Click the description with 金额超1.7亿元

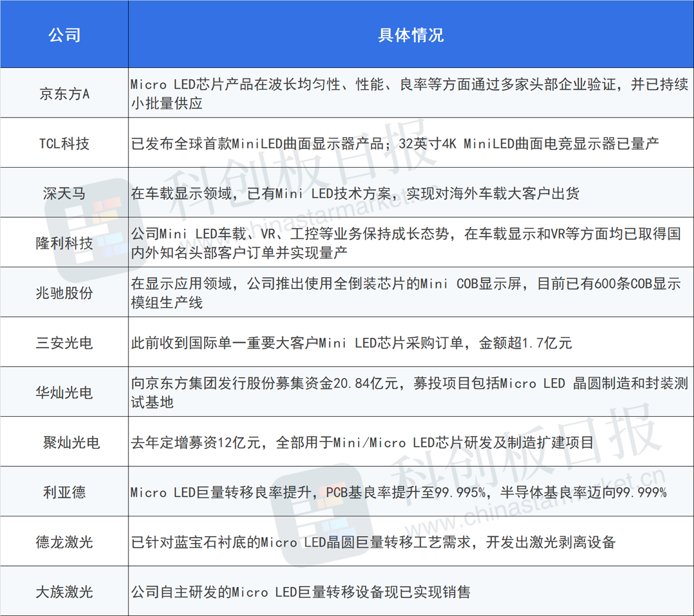point(351,343)
